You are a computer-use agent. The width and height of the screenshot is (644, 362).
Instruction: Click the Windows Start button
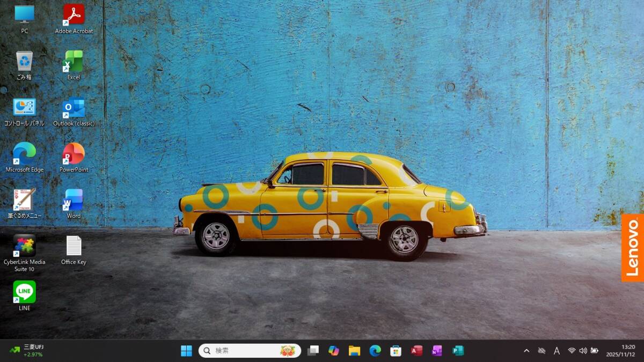click(186, 351)
